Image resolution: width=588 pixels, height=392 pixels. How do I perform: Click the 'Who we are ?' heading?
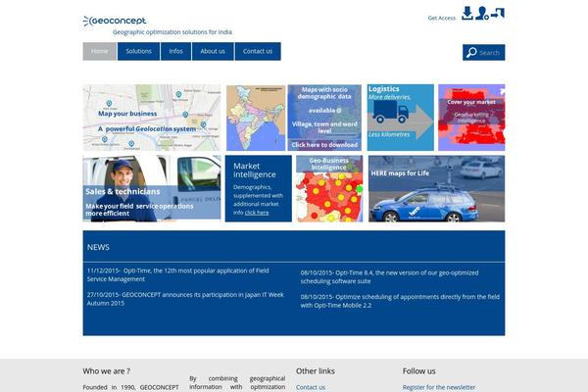click(107, 371)
